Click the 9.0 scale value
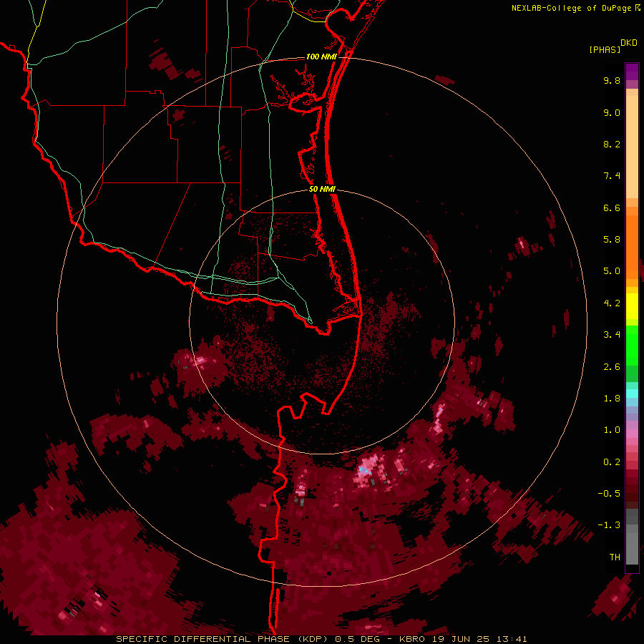Screen dimensions: 644x644 coord(612,112)
